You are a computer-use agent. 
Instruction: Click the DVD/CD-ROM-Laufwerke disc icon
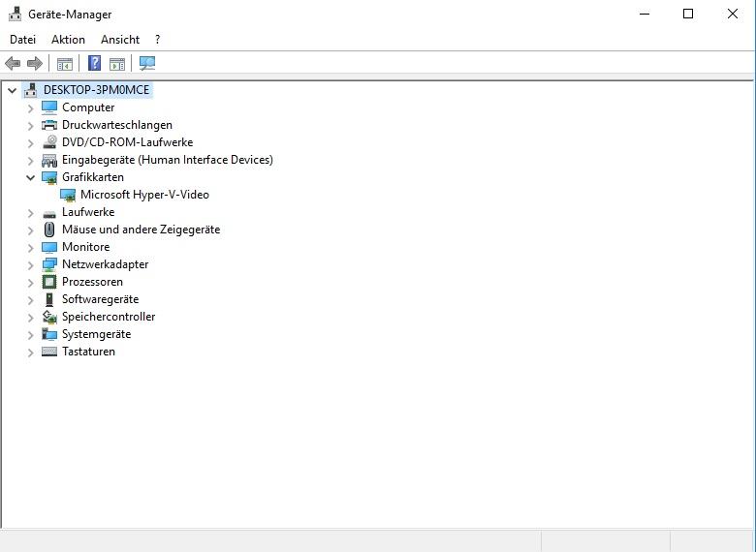point(49,142)
